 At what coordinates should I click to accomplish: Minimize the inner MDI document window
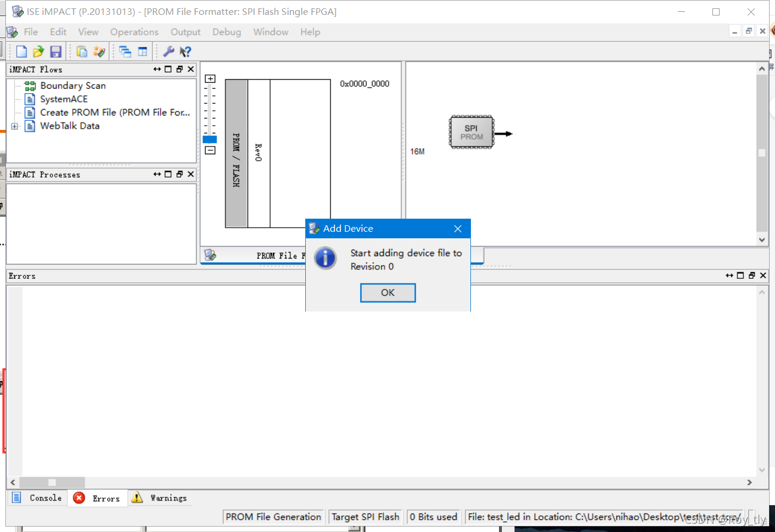tap(736, 32)
